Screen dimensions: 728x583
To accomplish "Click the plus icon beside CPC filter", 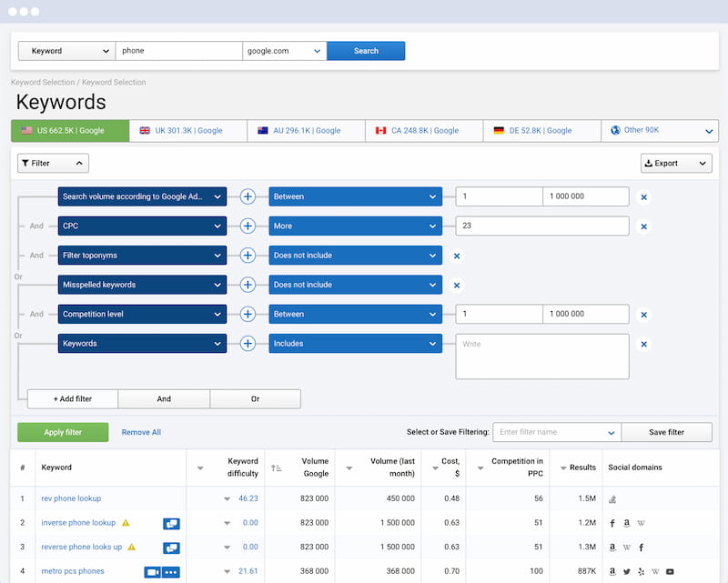I will coord(247,226).
